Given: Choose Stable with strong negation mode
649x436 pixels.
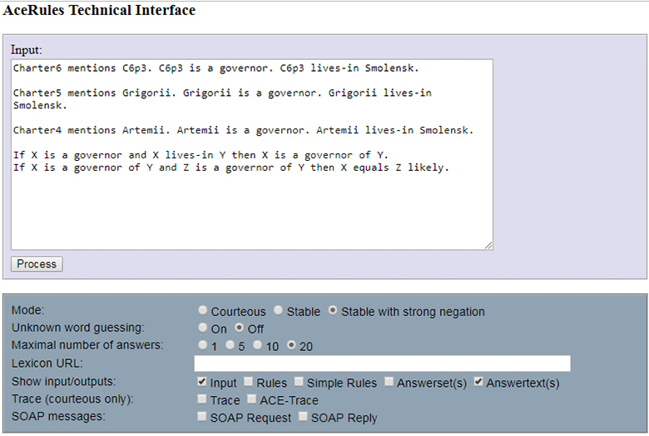Looking at the screenshot, I should 334,311.
